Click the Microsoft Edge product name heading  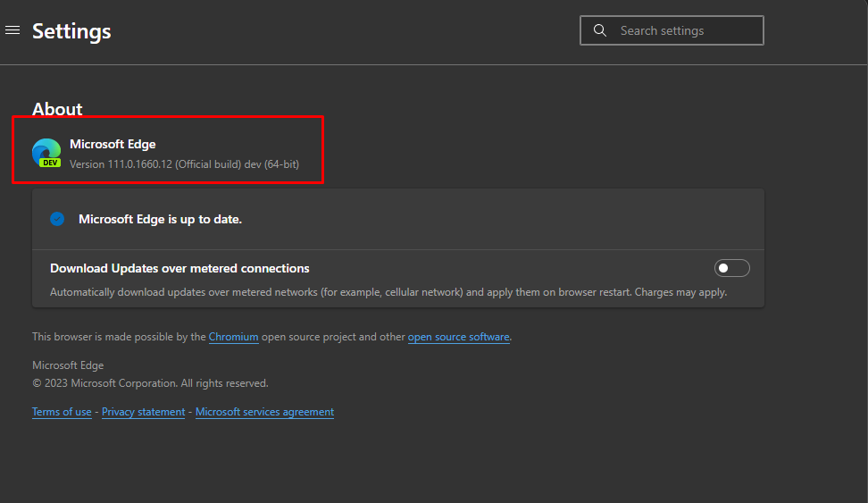tap(113, 144)
